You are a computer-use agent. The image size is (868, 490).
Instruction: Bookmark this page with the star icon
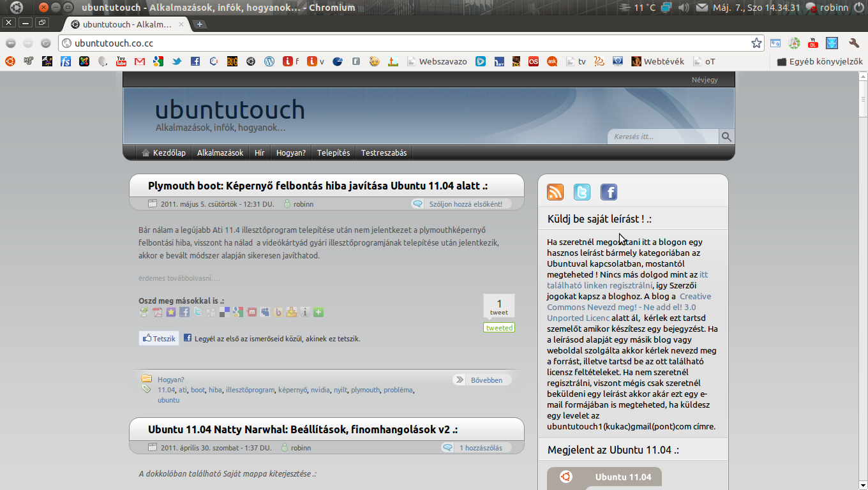click(x=756, y=43)
